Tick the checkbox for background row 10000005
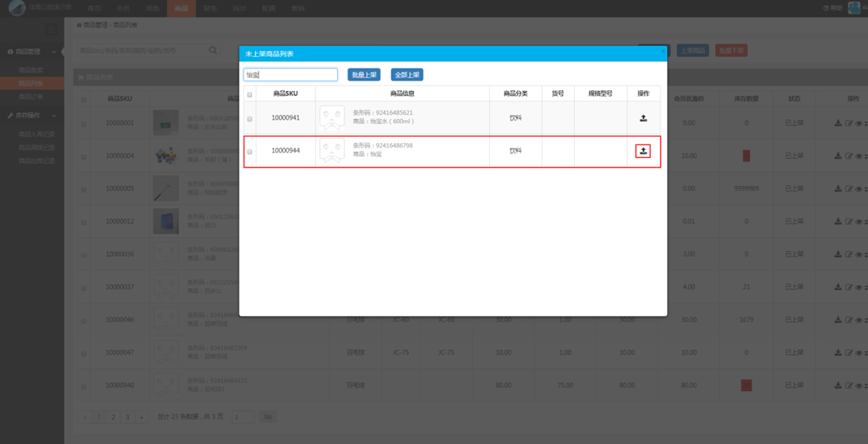Screen dimensions: 868x444 coord(84,190)
